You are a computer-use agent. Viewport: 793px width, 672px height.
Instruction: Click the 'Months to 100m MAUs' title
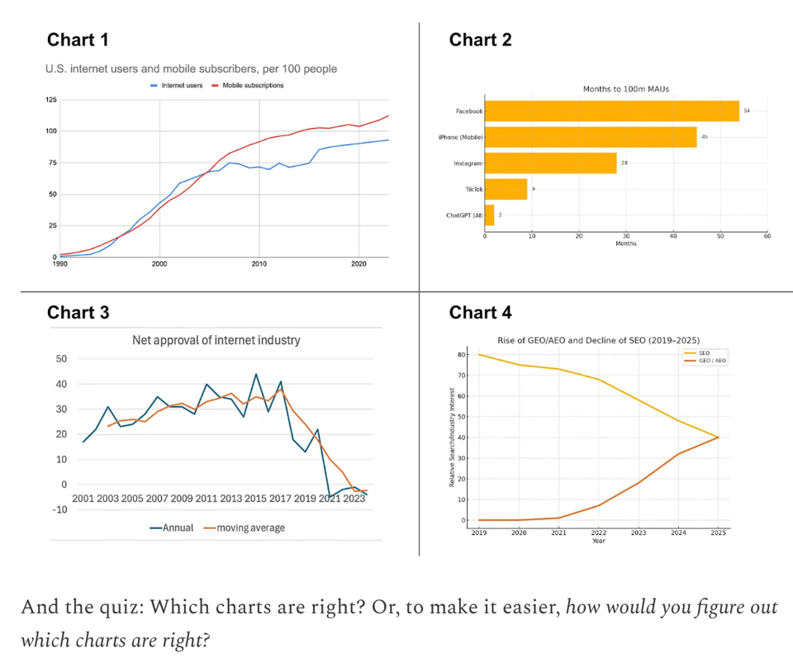pyautogui.click(x=624, y=89)
